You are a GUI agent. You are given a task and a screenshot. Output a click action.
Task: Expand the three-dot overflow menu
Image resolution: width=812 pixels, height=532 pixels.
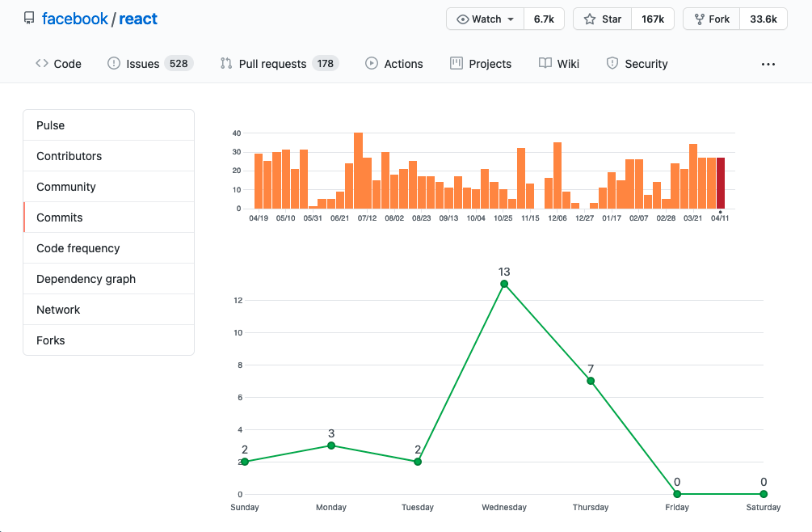click(768, 64)
